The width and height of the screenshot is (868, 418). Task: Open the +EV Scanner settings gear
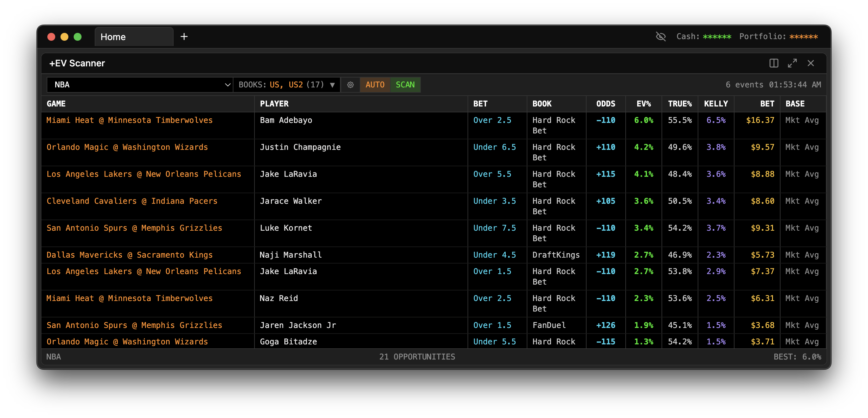350,84
